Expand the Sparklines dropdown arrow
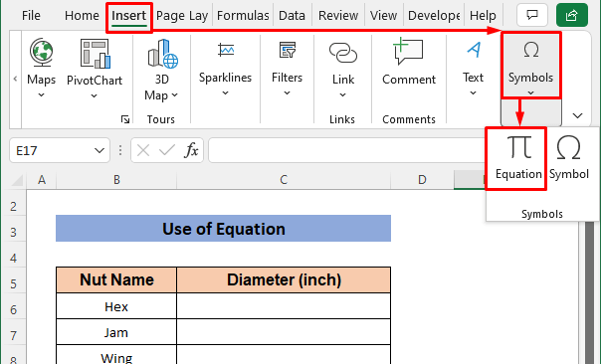 tap(225, 92)
